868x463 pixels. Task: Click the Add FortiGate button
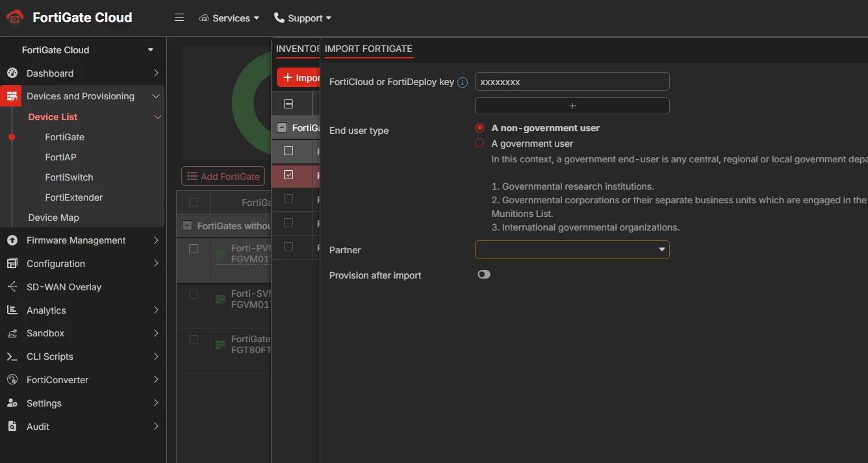point(223,177)
